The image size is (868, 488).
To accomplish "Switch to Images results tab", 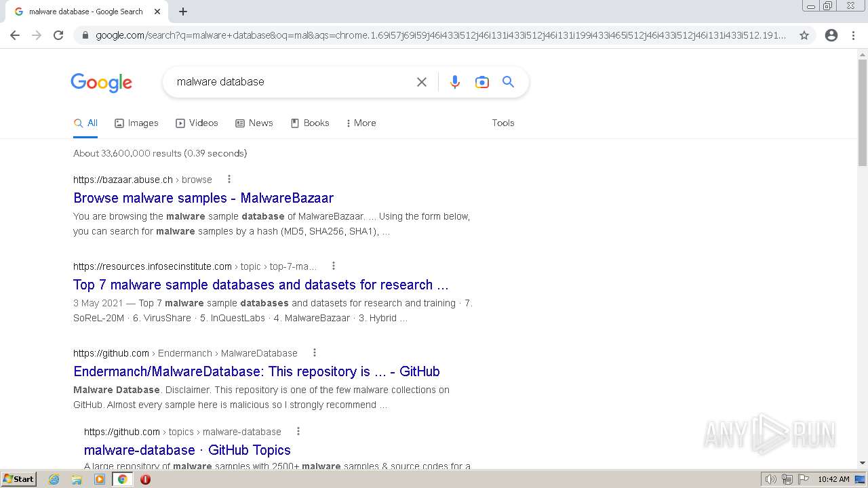I will coord(136,123).
